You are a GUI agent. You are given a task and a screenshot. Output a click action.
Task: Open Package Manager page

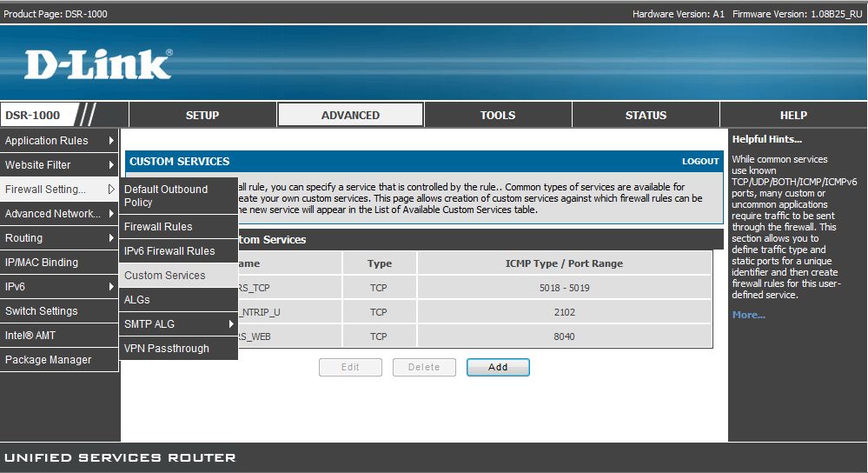click(59, 360)
